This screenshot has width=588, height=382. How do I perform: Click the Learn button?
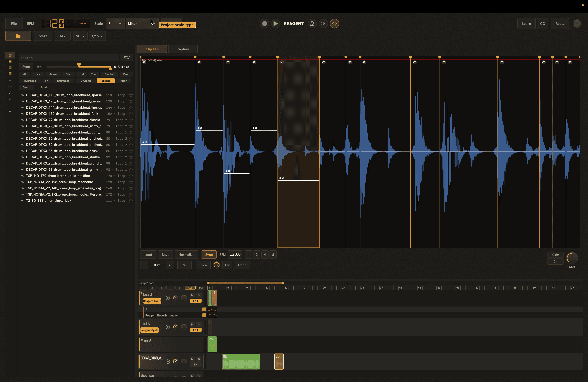pyautogui.click(x=526, y=24)
